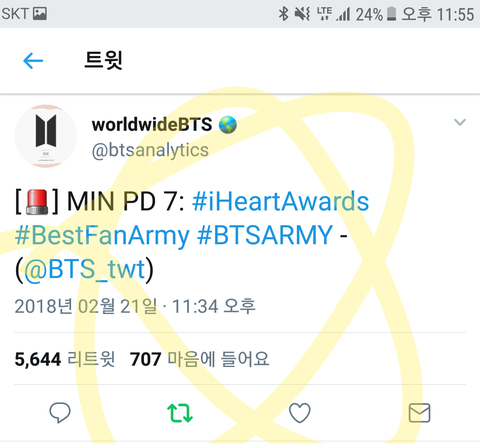Open the #iHeartAwards hashtag
Image resolution: width=480 pixels, height=444 pixels.
pos(281,202)
